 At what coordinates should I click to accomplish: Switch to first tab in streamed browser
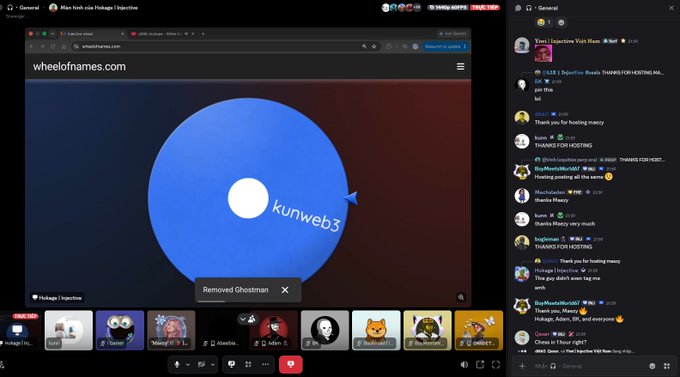pyautogui.click(x=91, y=33)
